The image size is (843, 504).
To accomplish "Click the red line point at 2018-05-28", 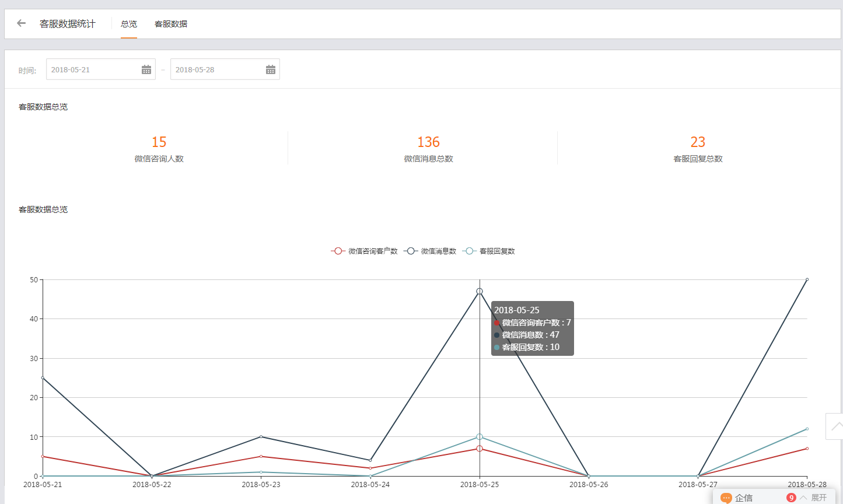I will (x=807, y=449).
